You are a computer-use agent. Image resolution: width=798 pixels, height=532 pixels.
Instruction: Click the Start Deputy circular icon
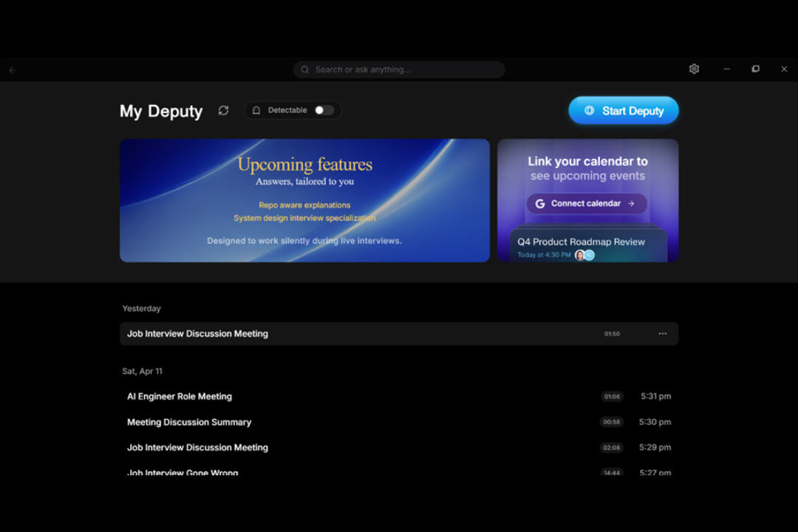(x=589, y=111)
